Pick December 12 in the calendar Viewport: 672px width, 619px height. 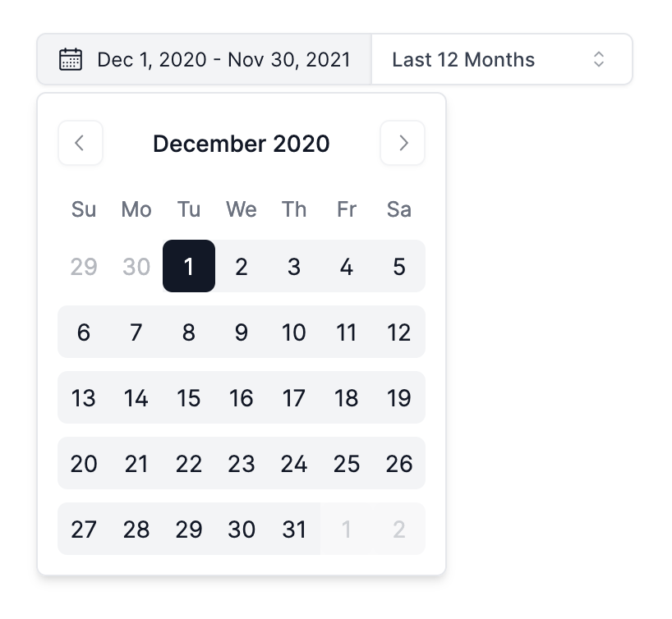[399, 332]
